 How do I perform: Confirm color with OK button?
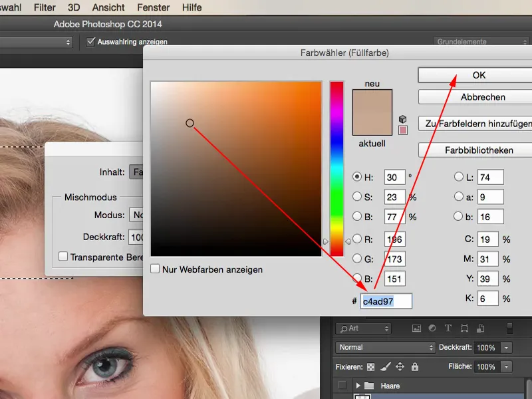coord(475,75)
